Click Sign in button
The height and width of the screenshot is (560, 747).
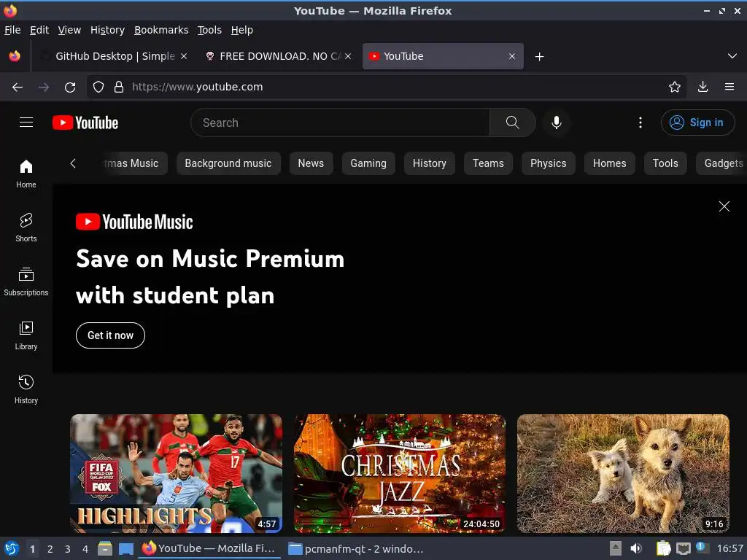tap(697, 122)
